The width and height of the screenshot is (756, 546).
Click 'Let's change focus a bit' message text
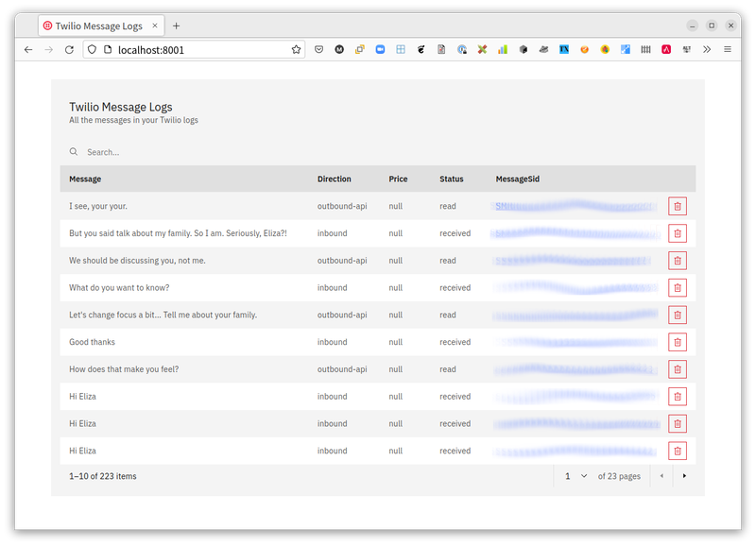163,315
